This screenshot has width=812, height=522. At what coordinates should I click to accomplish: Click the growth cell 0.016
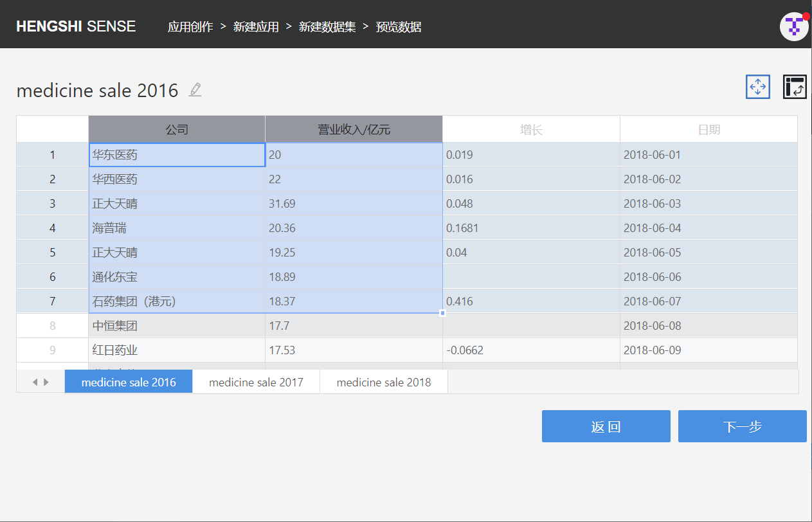(531, 179)
